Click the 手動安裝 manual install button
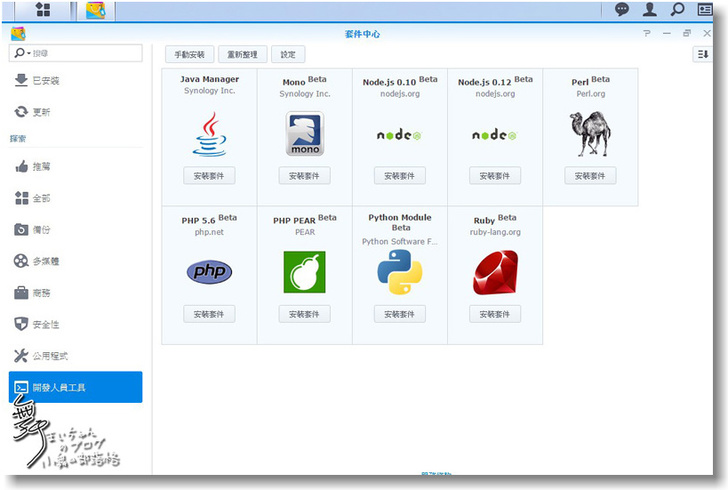 189,54
